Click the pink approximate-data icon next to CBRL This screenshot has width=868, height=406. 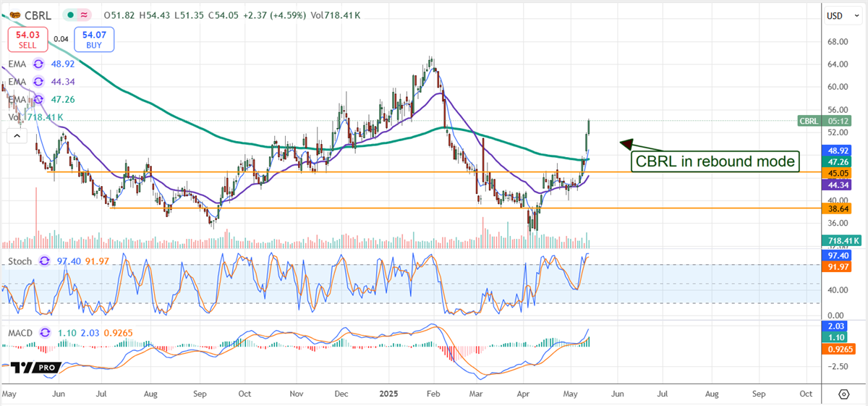85,14
